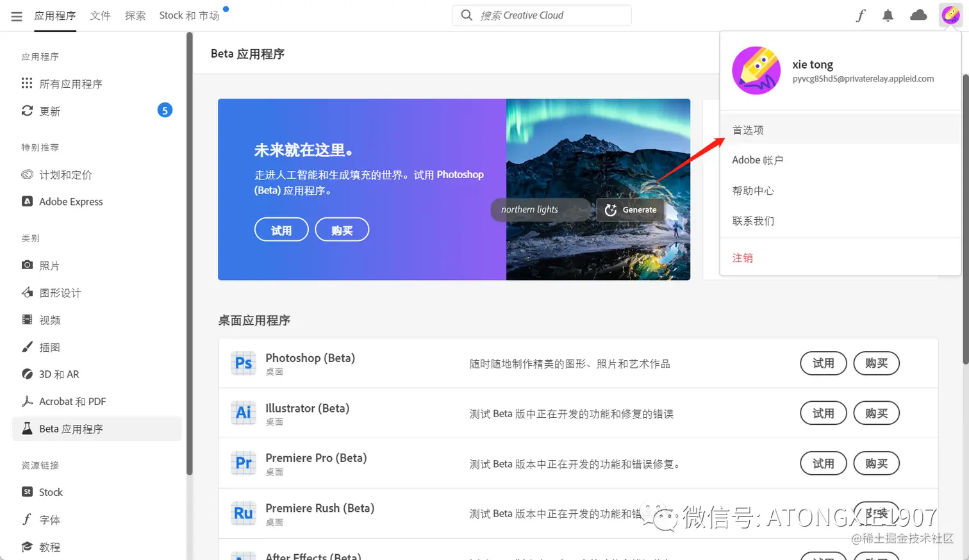
Task: Click the Generate button on banner image
Action: point(631,210)
